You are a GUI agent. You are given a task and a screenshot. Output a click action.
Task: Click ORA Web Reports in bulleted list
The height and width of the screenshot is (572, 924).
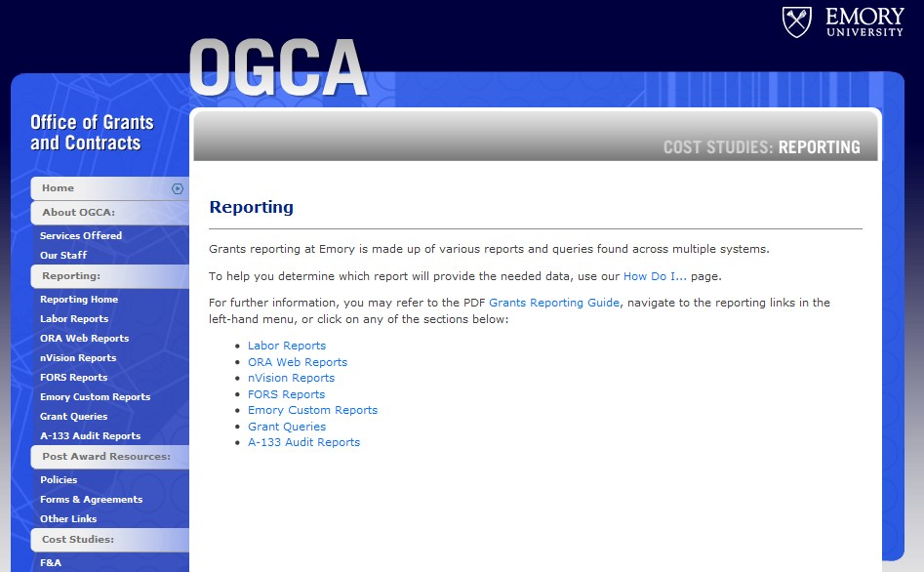pyautogui.click(x=298, y=362)
